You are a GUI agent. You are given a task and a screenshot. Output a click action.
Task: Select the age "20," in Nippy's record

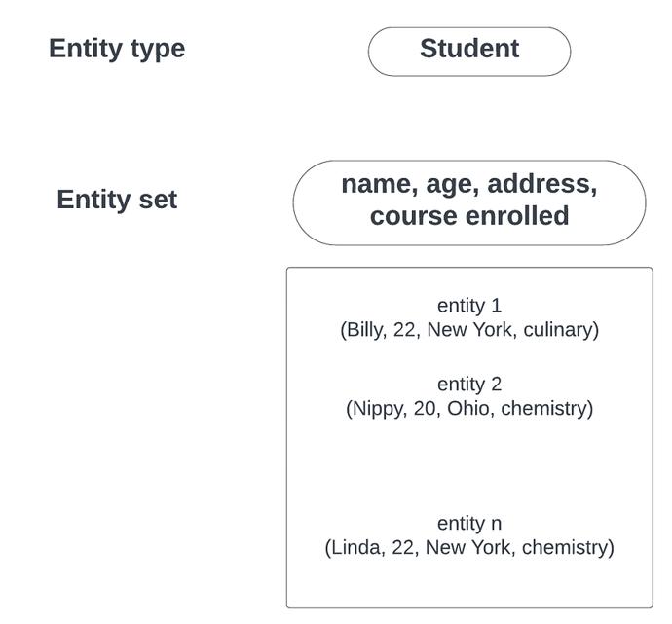click(x=428, y=409)
